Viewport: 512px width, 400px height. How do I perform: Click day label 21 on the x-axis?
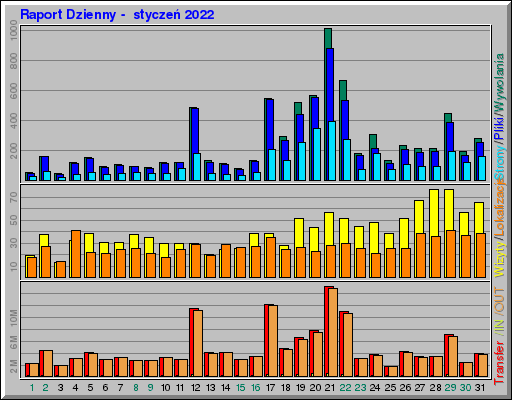330,388
